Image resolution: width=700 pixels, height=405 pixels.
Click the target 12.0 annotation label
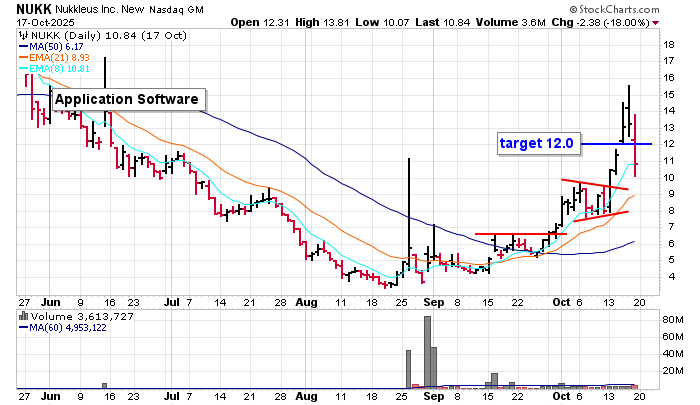pos(536,143)
